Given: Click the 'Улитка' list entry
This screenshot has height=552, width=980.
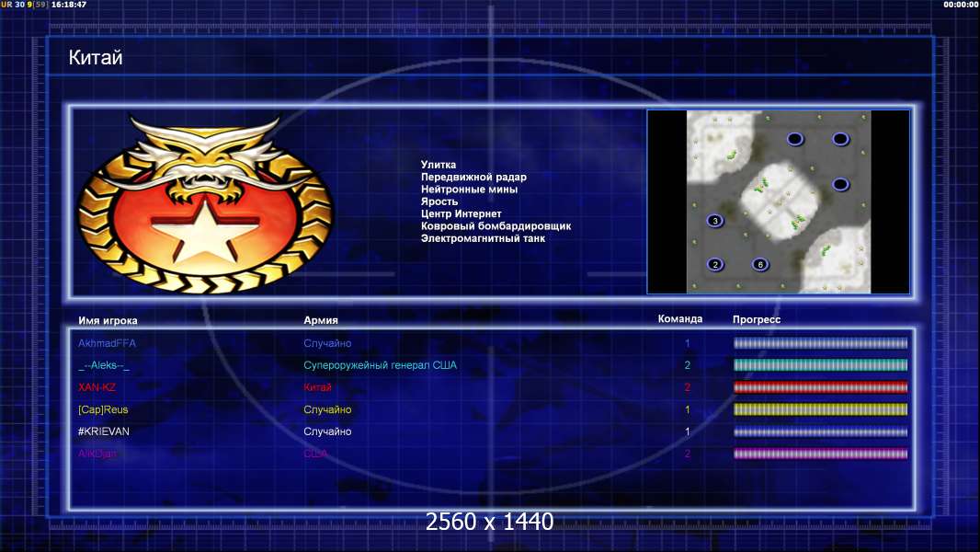Looking at the screenshot, I should (x=439, y=165).
